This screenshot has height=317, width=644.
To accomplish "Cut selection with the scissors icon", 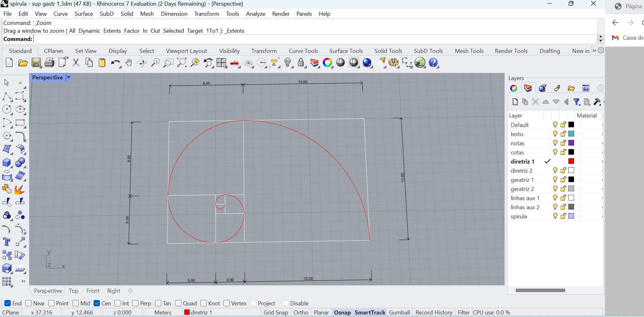I will point(76,63).
